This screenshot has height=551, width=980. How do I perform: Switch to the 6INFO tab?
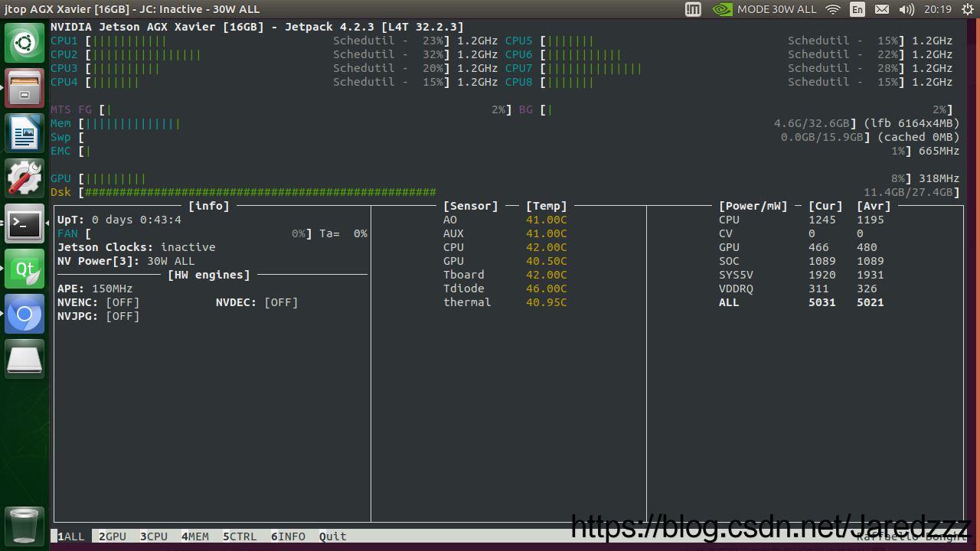[x=288, y=536]
